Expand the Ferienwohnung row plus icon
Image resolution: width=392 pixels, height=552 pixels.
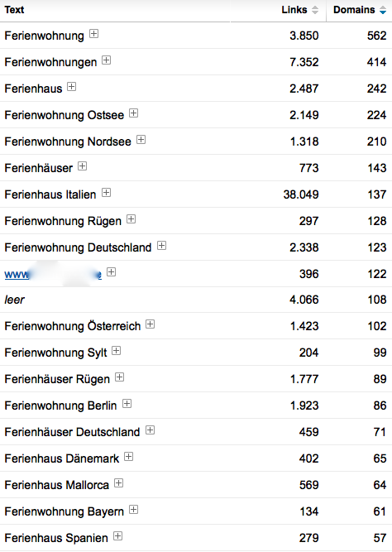point(93,34)
